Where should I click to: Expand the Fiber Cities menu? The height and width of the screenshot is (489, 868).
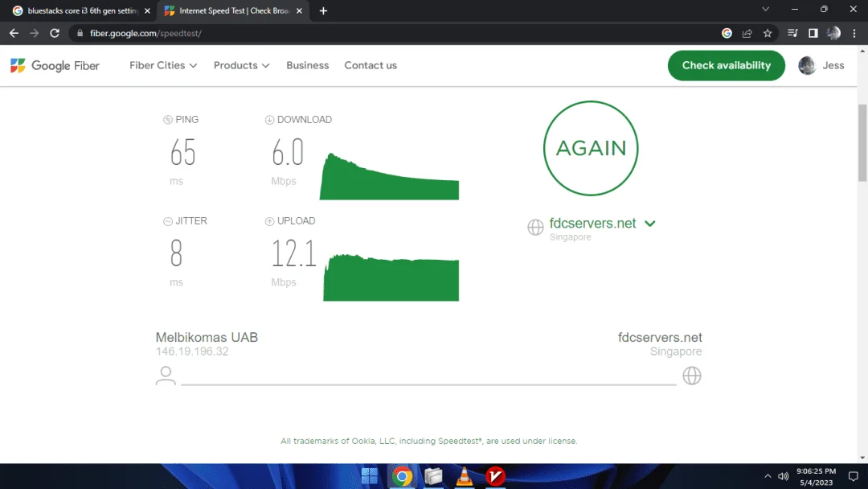pyautogui.click(x=163, y=65)
